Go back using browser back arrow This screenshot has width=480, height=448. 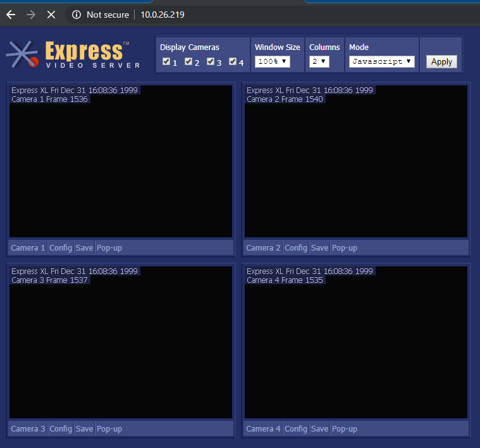click(x=11, y=15)
